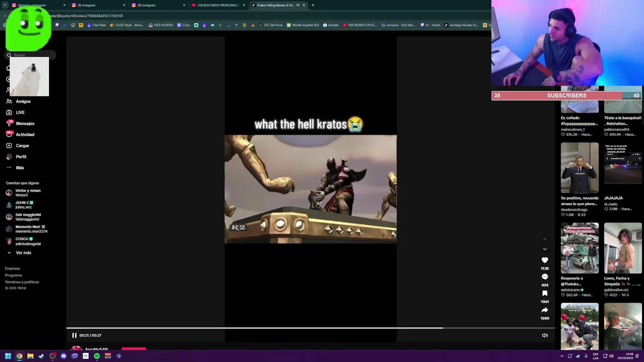This screenshot has height=362, width=644.
Task: Go to next video with down chevron
Action: tap(544, 249)
